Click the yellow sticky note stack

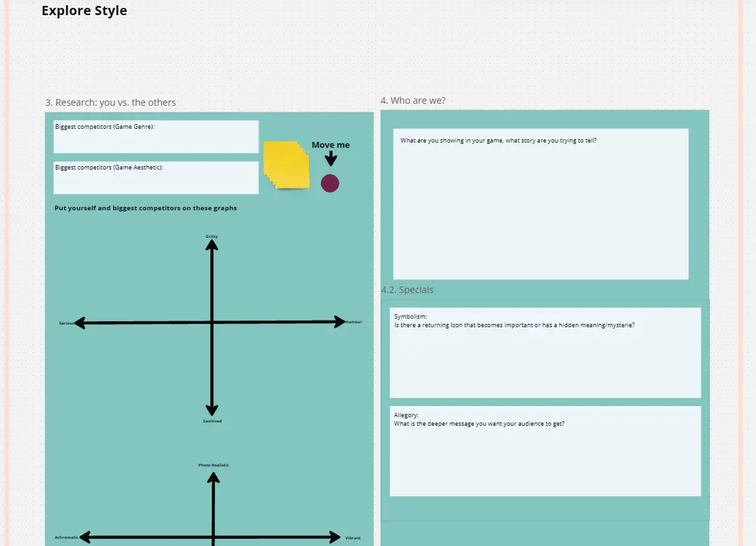[x=287, y=165]
